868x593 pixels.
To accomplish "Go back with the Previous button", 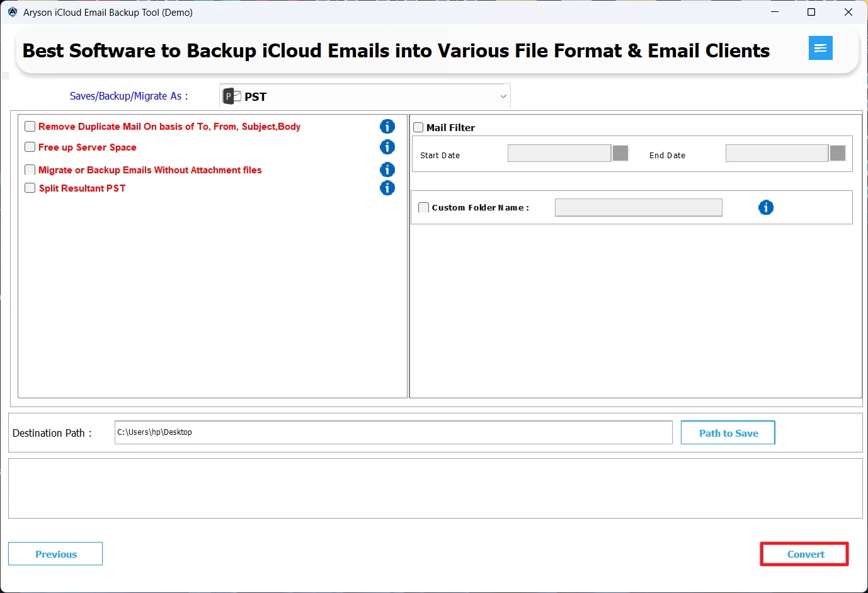I will click(55, 554).
